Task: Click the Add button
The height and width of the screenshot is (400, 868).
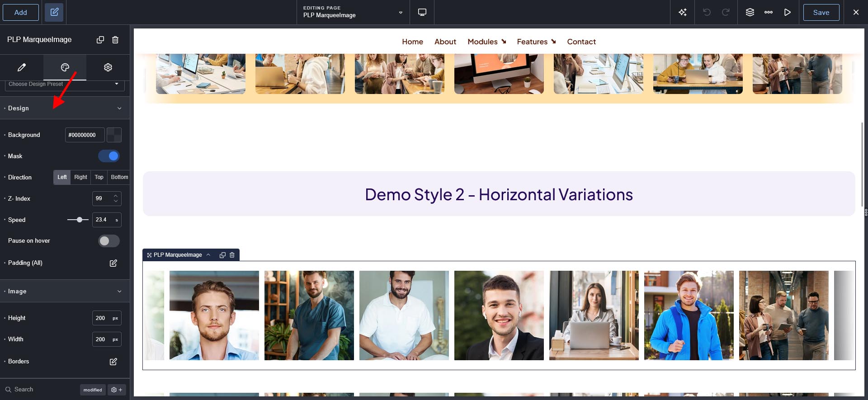Action: pos(21,12)
